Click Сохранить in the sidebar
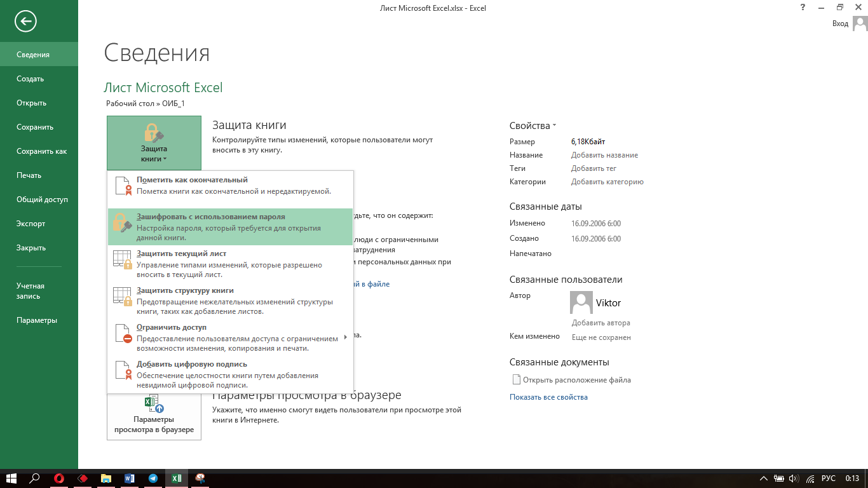Viewport: 868px width, 488px height. [x=39, y=127]
